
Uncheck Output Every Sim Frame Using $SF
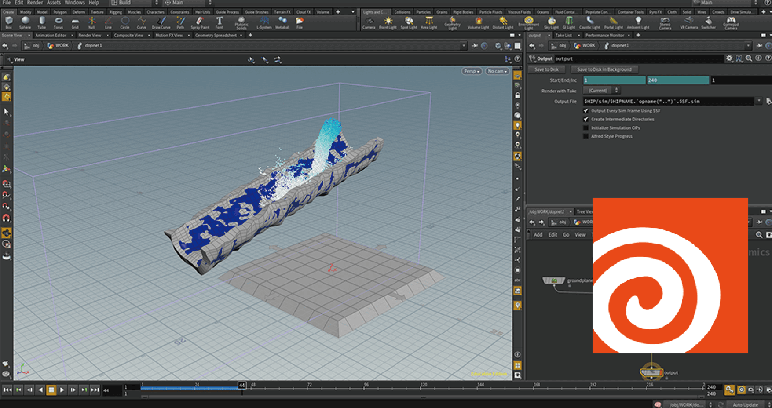(x=586, y=111)
